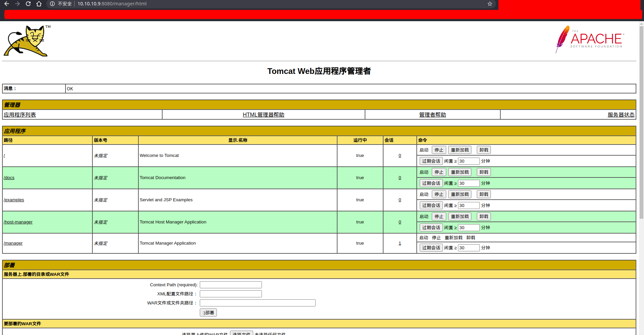Reload the root application (重新加载)

[x=460, y=150]
